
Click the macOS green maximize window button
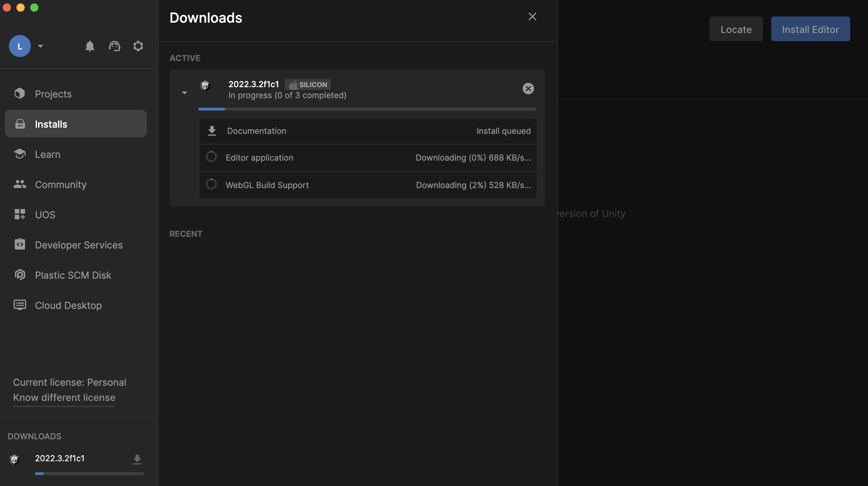pyautogui.click(x=34, y=8)
